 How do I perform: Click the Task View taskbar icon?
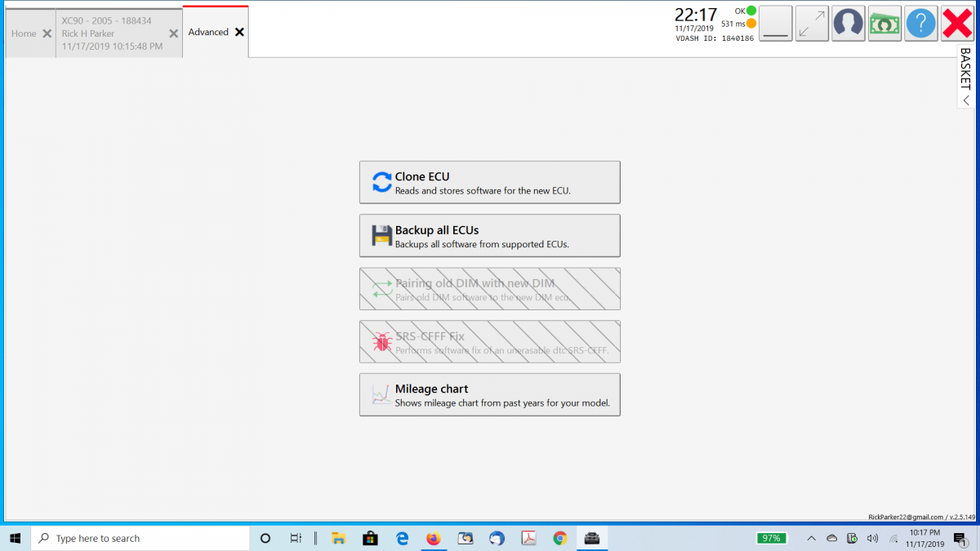pyautogui.click(x=296, y=538)
